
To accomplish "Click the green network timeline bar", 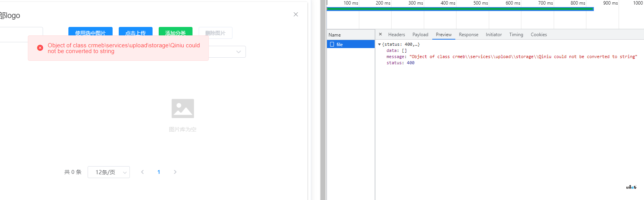I will point(460,9).
